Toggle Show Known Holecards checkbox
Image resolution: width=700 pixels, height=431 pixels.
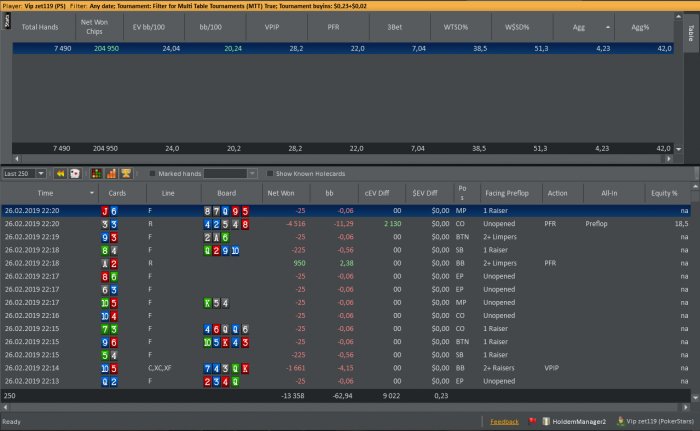coord(270,174)
